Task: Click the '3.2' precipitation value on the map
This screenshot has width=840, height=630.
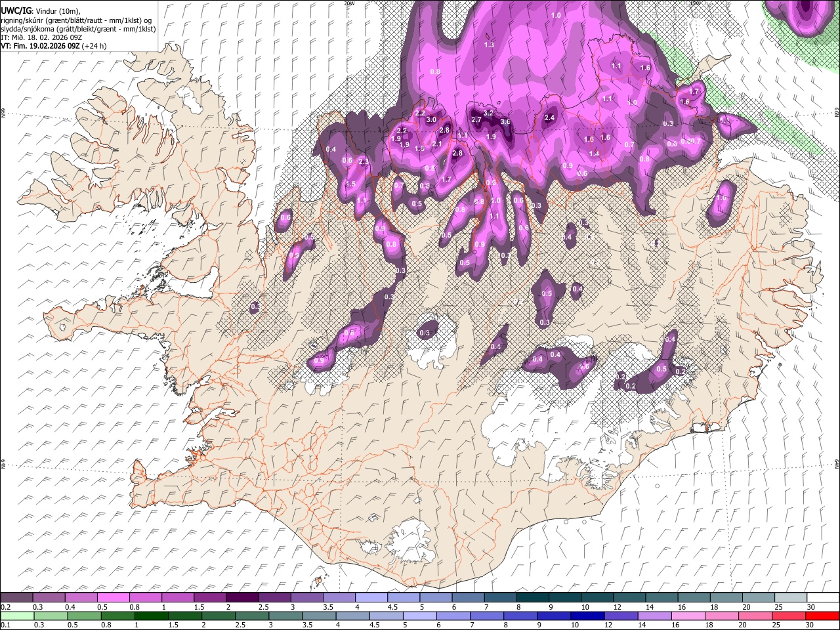Action: click(488, 113)
